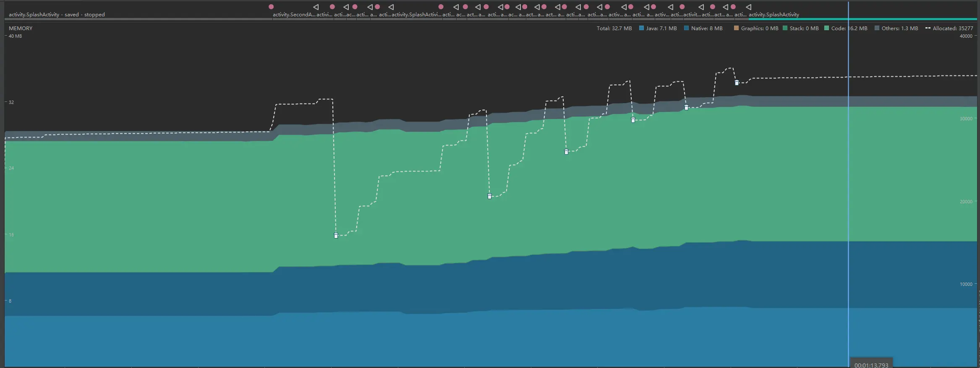The height and width of the screenshot is (368, 980).
Task: Select the Others: 1.3 MB legend entry
Action: (x=896, y=28)
